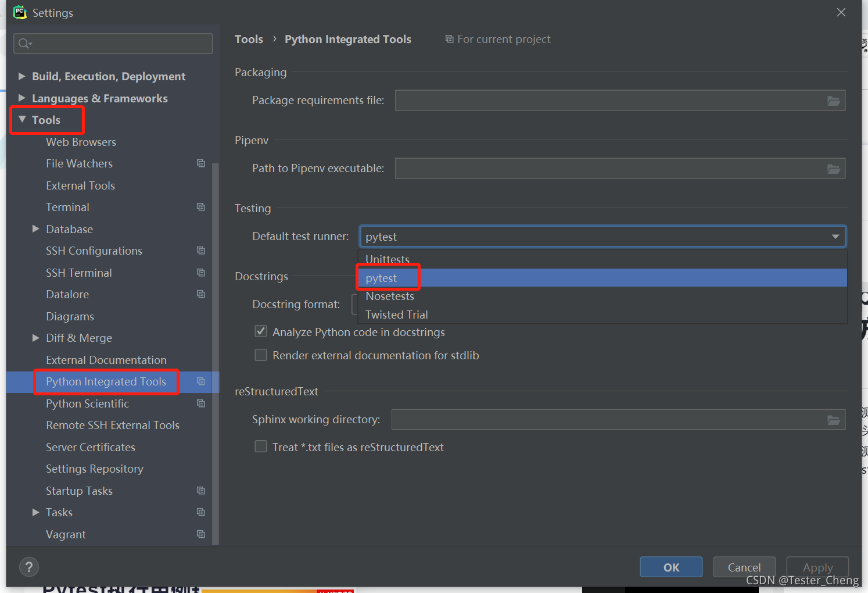This screenshot has width=868, height=593.
Task: Click the Default test runner dropdown arrow
Action: pos(835,237)
